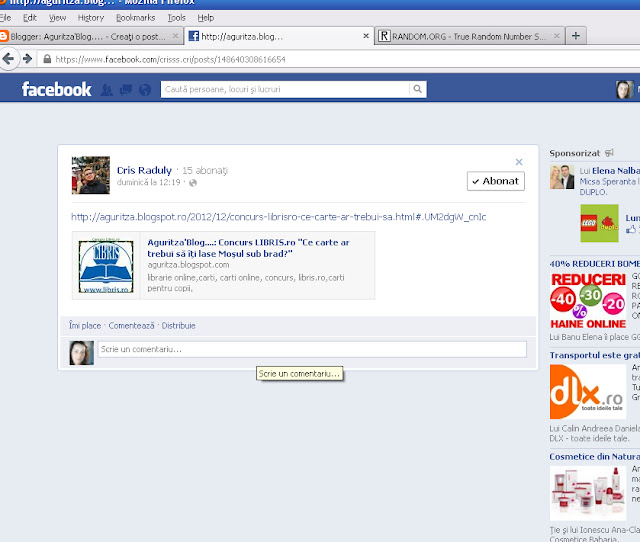
Task: Open 40% REDUCERI BOMB ad heading
Action: point(595,264)
